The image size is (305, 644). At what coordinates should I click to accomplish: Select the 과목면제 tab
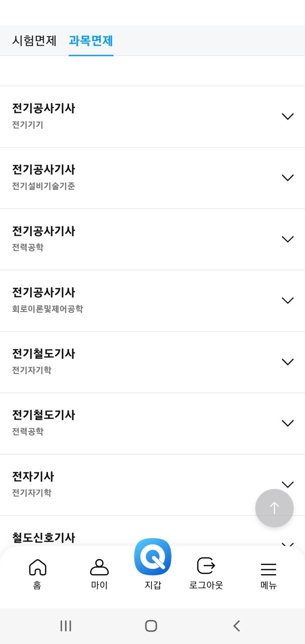(91, 41)
